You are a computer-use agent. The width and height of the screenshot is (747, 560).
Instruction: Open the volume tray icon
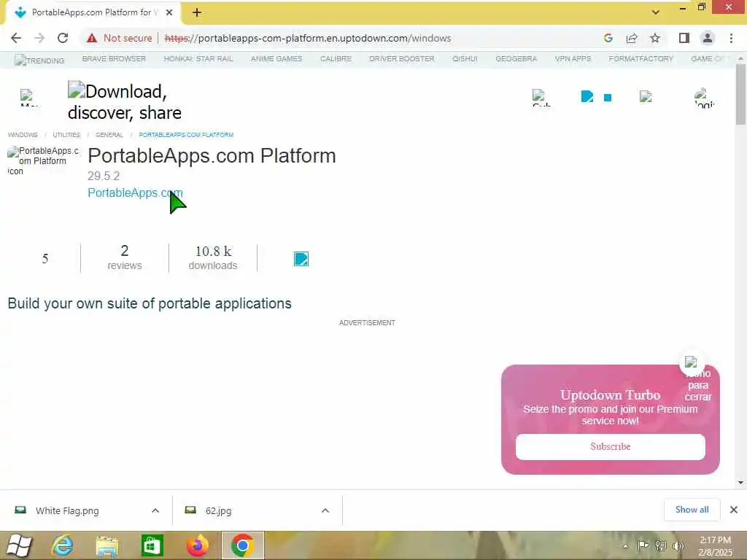tap(678, 546)
